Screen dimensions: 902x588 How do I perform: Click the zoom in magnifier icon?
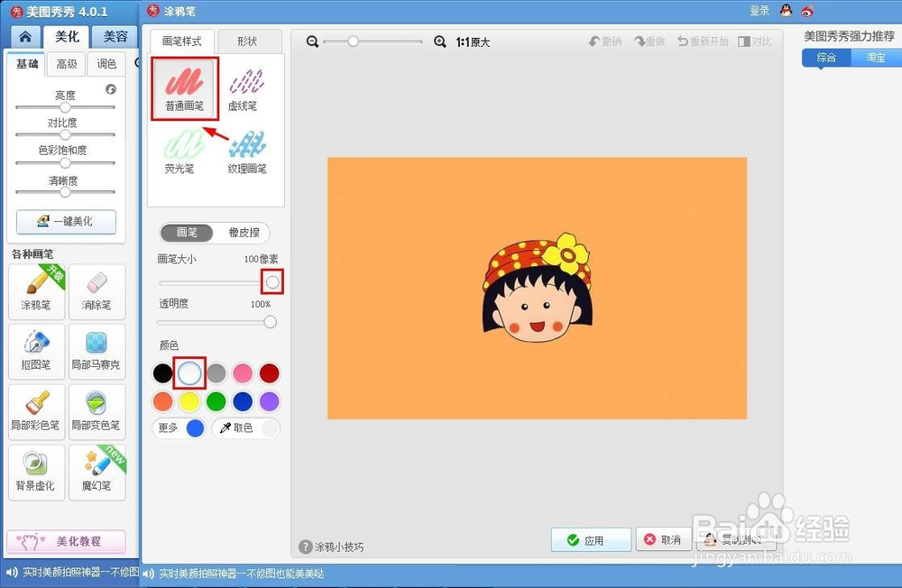440,41
